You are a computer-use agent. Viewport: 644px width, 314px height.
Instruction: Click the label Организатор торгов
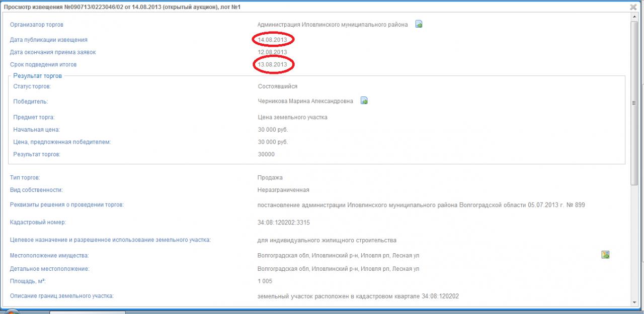pos(37,25)
